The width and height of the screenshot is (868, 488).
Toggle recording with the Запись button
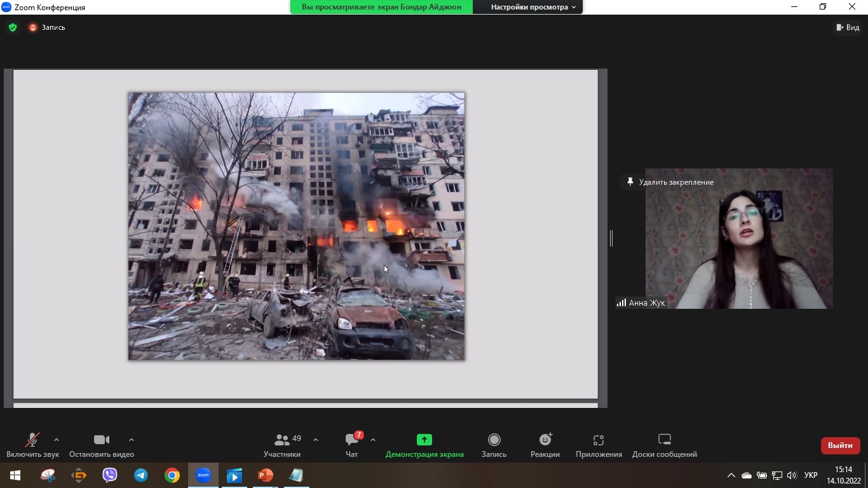[x=494, y=445]
